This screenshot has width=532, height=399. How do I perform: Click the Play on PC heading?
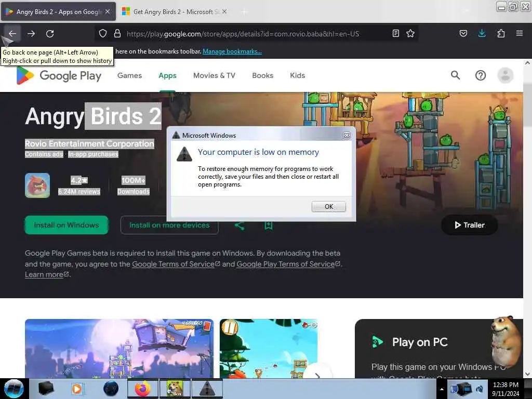pyautogui.click(x=420, y=342)
